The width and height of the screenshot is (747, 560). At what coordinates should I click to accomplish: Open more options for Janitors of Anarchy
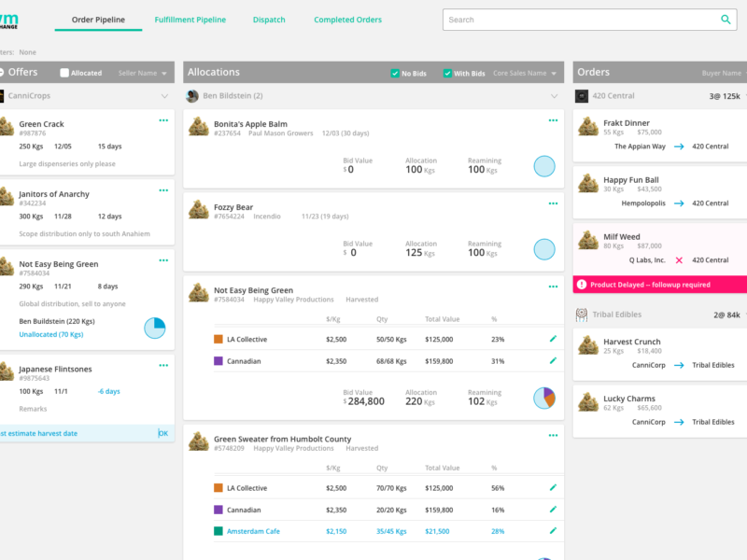click(163, 190)
